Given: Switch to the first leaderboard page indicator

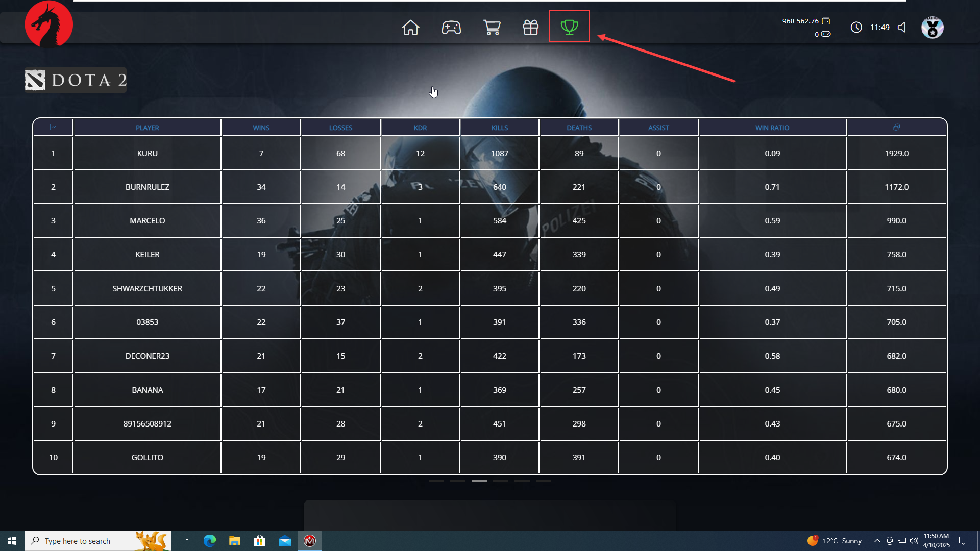Looking at the screenshot, I should (x=436, y=481).
